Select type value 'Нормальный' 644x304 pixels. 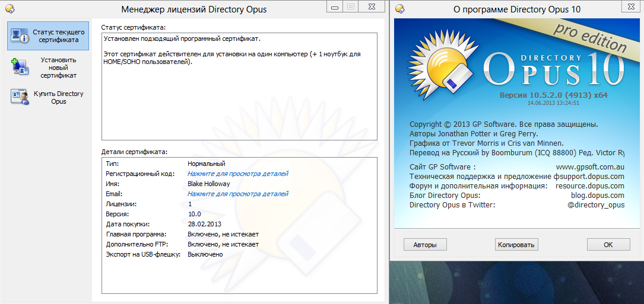pos(206,164)
